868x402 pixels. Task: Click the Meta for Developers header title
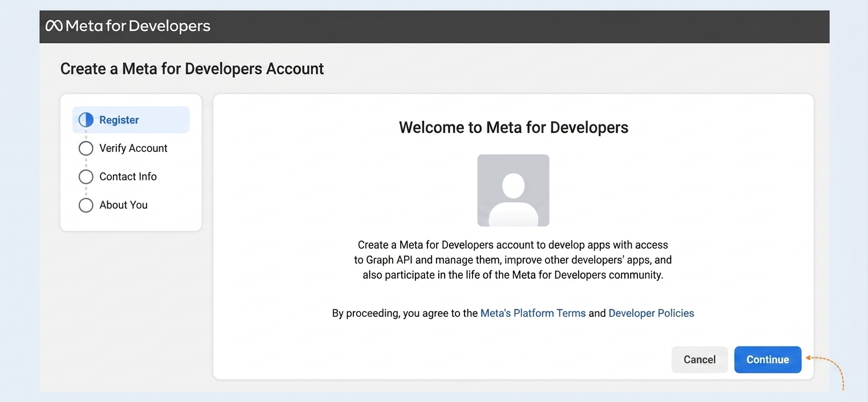pos(138,26)
